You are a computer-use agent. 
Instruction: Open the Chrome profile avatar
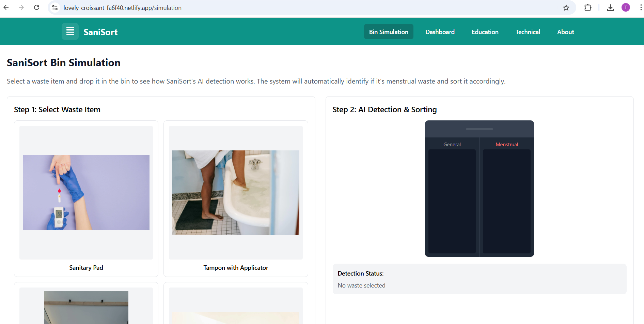coord(626,8)
